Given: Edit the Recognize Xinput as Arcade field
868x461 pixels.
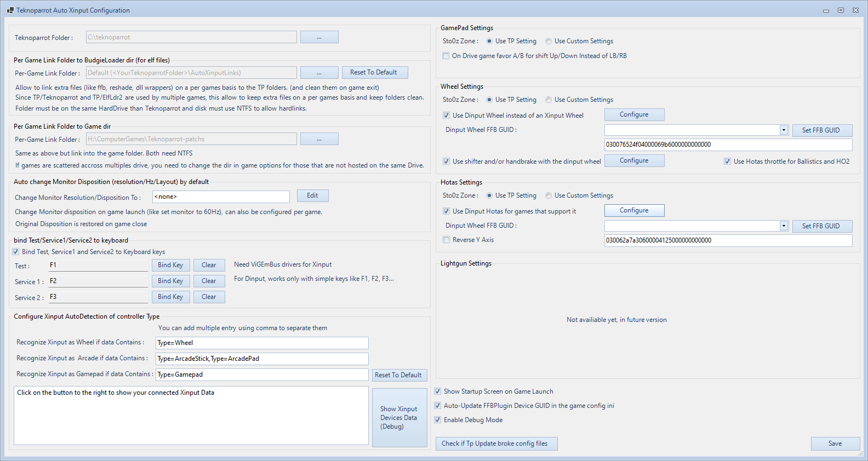Looking at the screenshot, I should coord(262,359).
